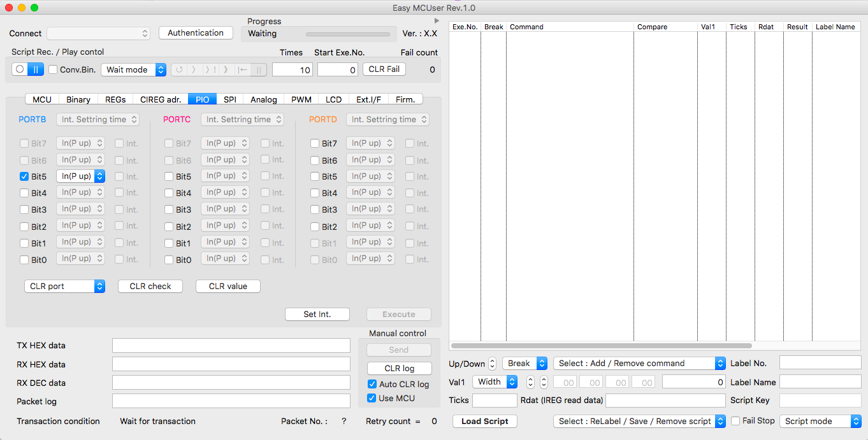868x440 pixels.
Task: Click the TX HEX data field
Action: pos(231,345)
